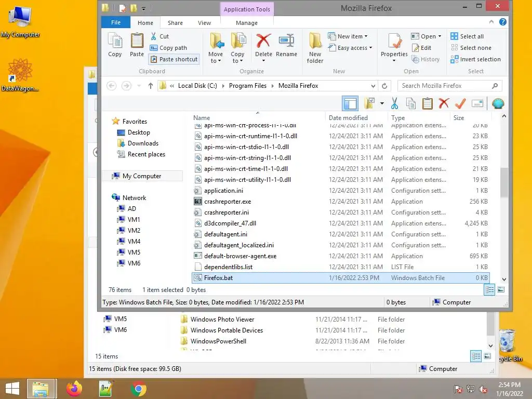Screen dimensions: 532x399
Task: Launch Chrome from the taskbar
Action: coord(138,389)
